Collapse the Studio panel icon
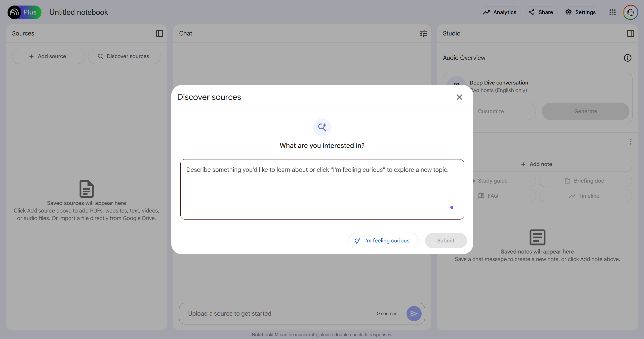644x339 pixels. click(x=630, y=33)
